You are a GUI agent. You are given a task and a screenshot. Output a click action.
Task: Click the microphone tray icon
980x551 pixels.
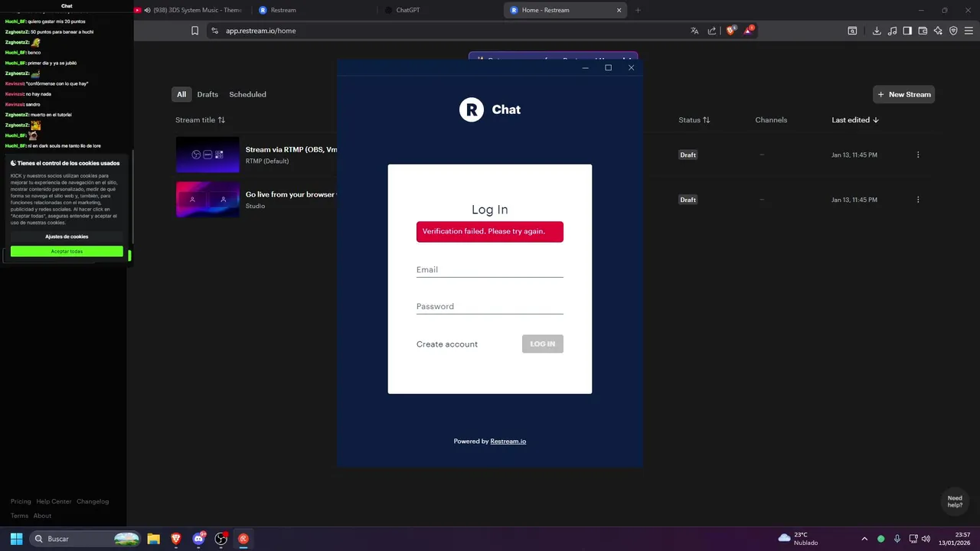click(897, 539)
